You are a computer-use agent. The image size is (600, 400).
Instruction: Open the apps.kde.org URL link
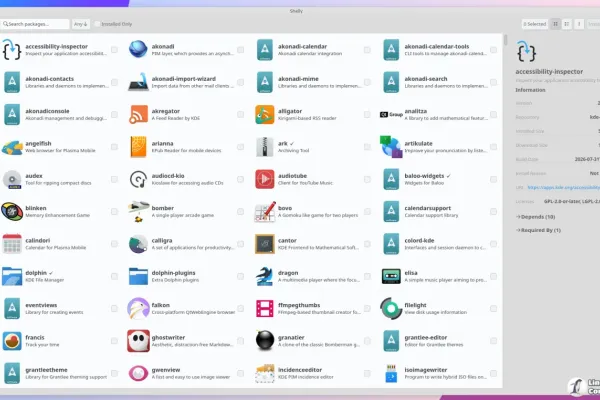pos(563,188)
